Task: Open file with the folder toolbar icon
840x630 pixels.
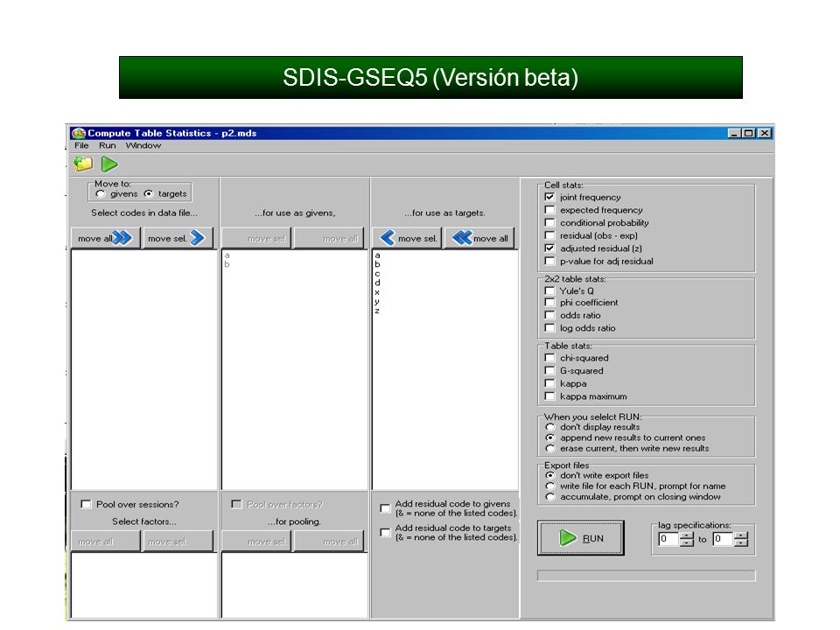Action: click(83, 164)
